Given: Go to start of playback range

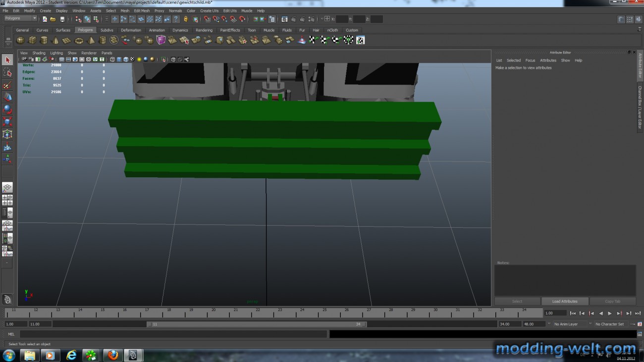Looking at the screenshot, I should tap(573, 313).
